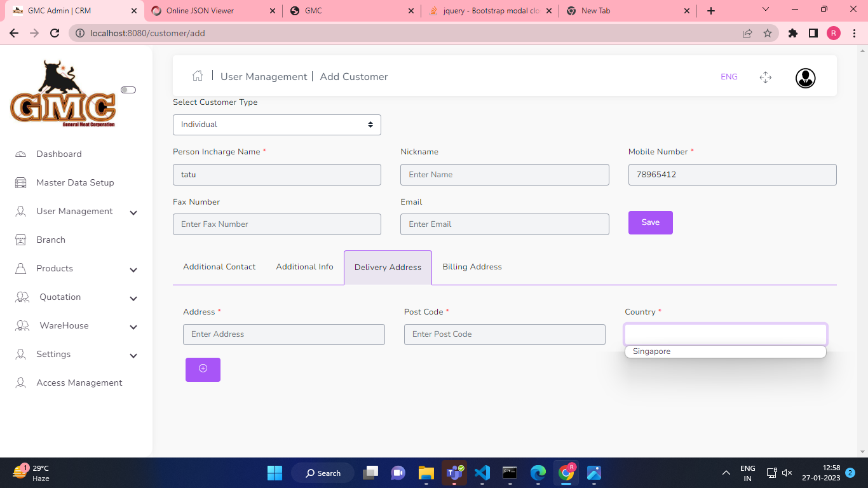Click the Branch store icon
Screen dimensions: 868x488
tap(21, 240)
